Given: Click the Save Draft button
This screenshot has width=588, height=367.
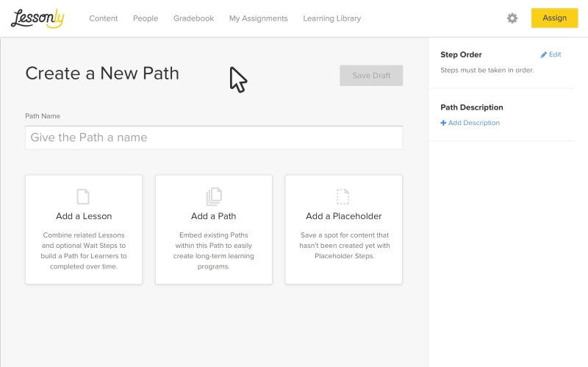Looking at the screenshot, I should pyautogui.click(x=371, y=76).
